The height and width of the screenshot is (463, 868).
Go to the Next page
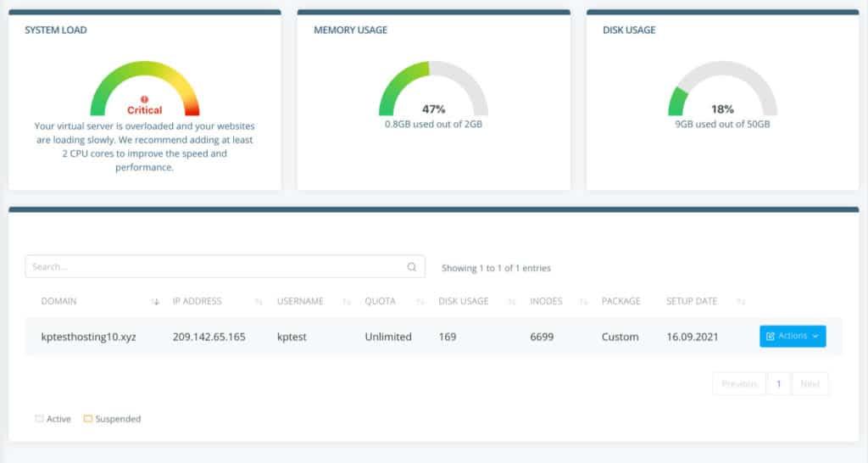coord(810,384)
